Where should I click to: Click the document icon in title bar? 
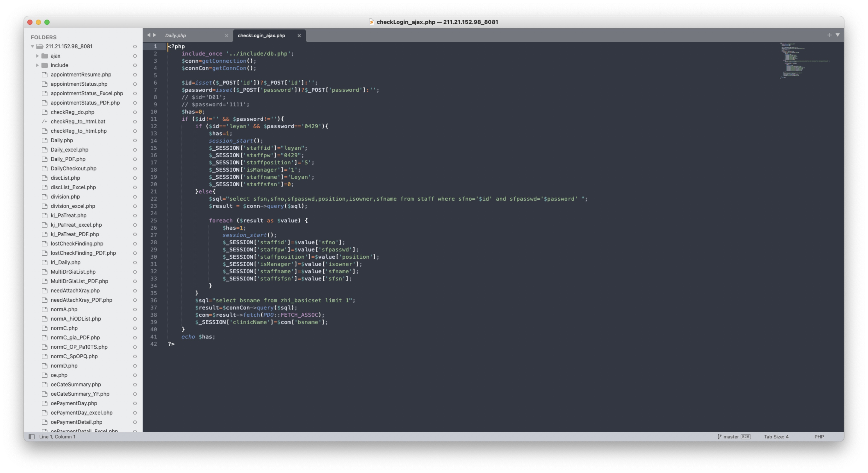point(371,22)
